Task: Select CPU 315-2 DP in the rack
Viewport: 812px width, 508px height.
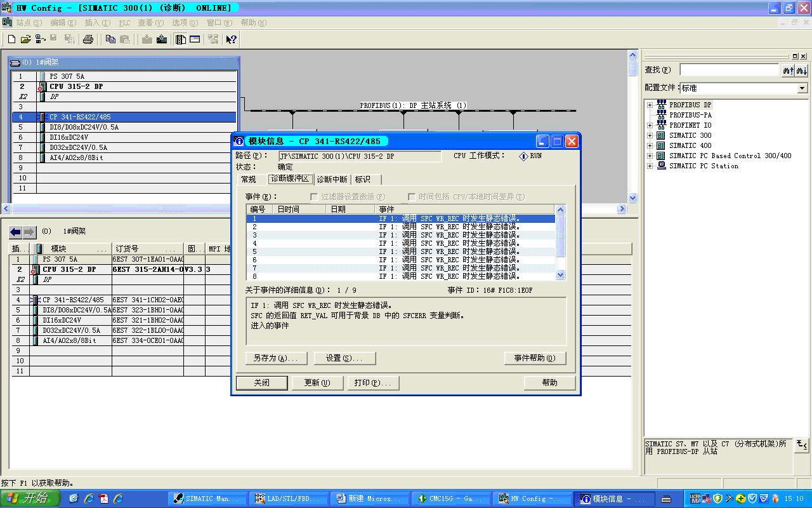Action: (124, 86)
